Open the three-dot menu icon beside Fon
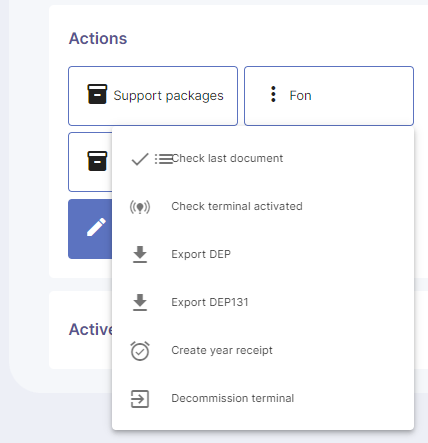 pos(273,94)
